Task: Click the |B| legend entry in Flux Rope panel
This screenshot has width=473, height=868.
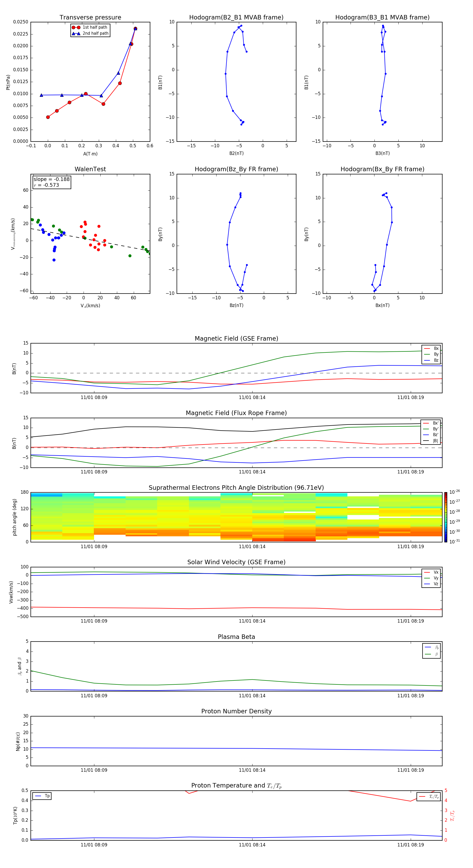Action: click(431, 441)
